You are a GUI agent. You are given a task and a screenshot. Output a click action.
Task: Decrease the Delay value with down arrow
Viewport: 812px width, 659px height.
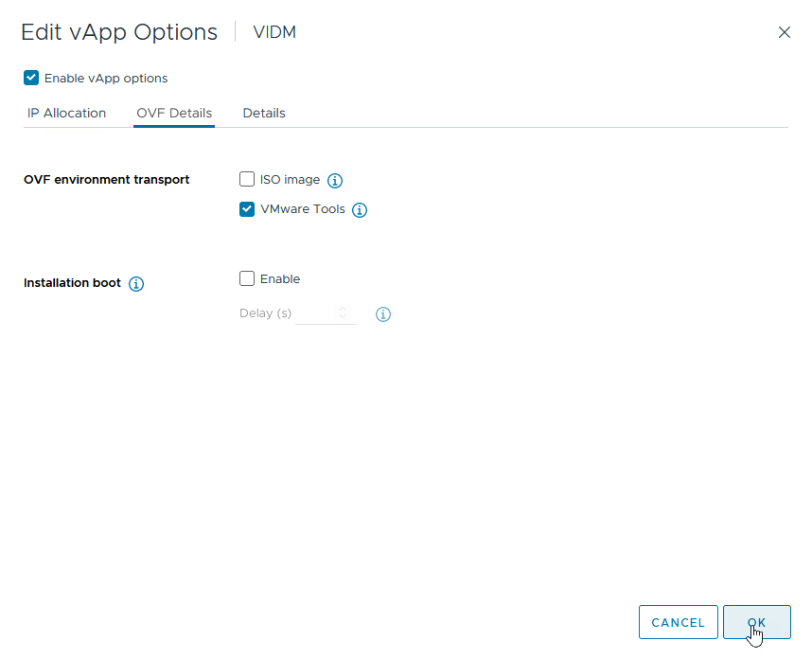click(343, 317)
